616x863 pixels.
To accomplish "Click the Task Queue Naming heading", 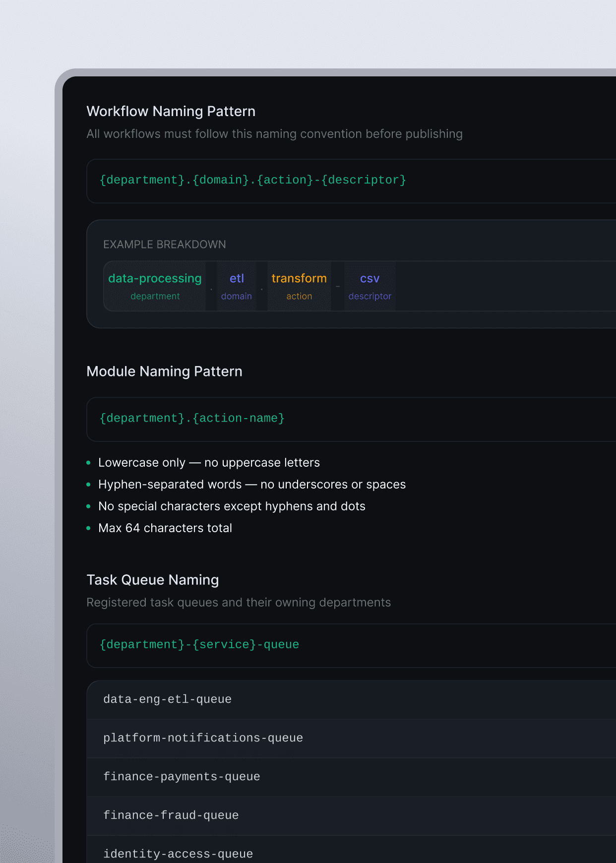I will pos(153,580).
